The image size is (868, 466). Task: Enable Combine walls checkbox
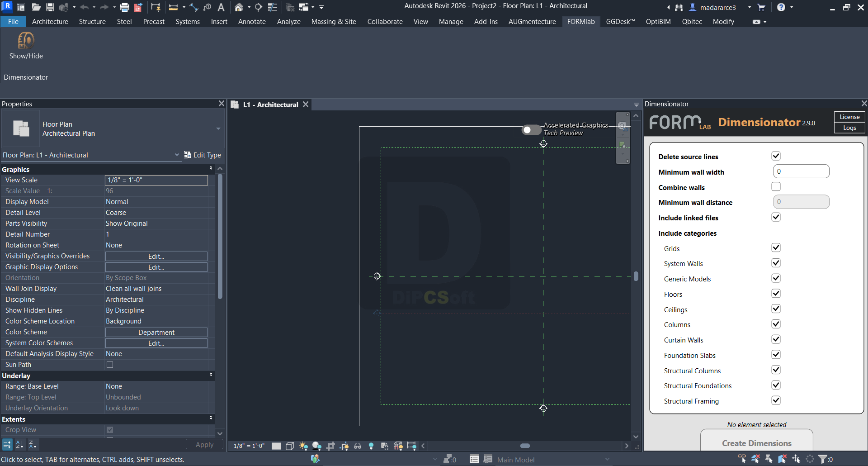[776, 186]
